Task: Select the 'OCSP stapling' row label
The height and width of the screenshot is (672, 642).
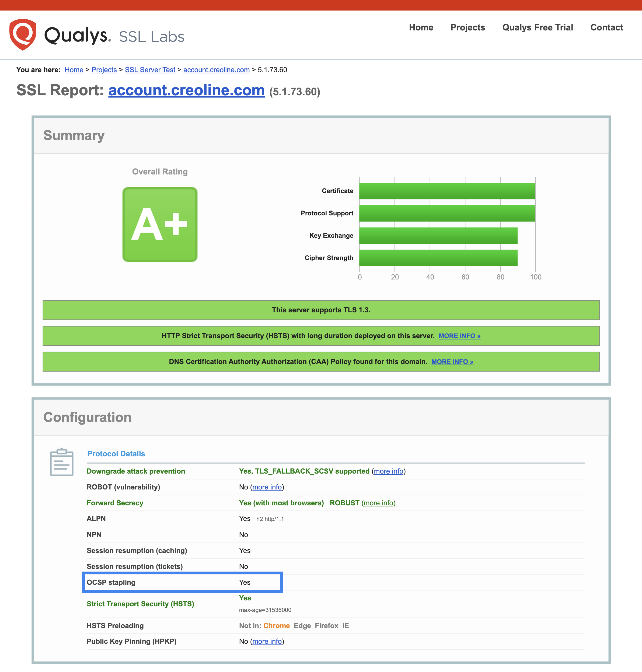Action: (111, 582)
